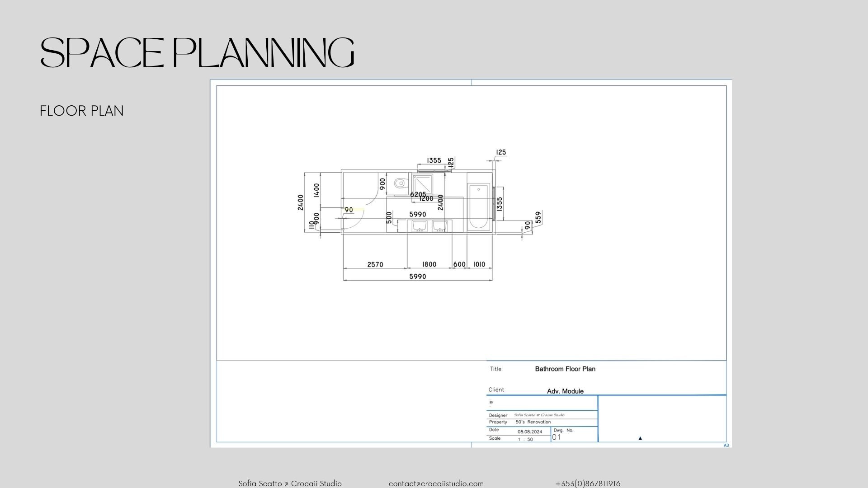
Task: Open contact@crocaiistudio.com email link
Action: [436, 483]
